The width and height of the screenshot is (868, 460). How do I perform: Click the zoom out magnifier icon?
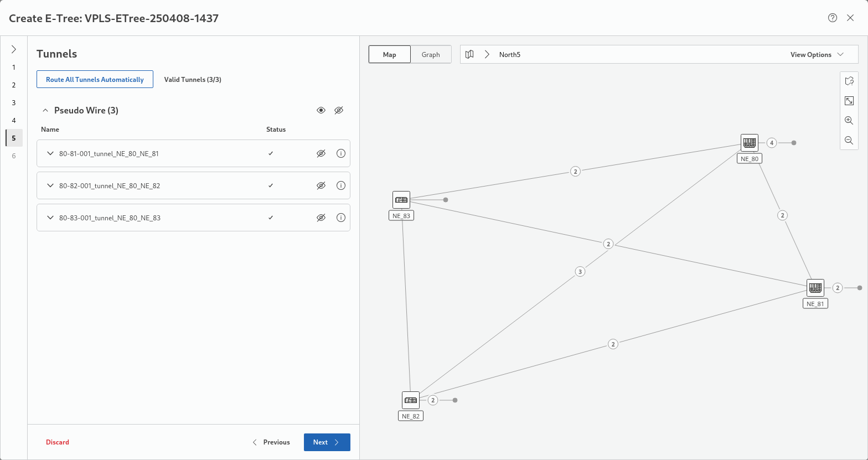click(x=849, y=141)
